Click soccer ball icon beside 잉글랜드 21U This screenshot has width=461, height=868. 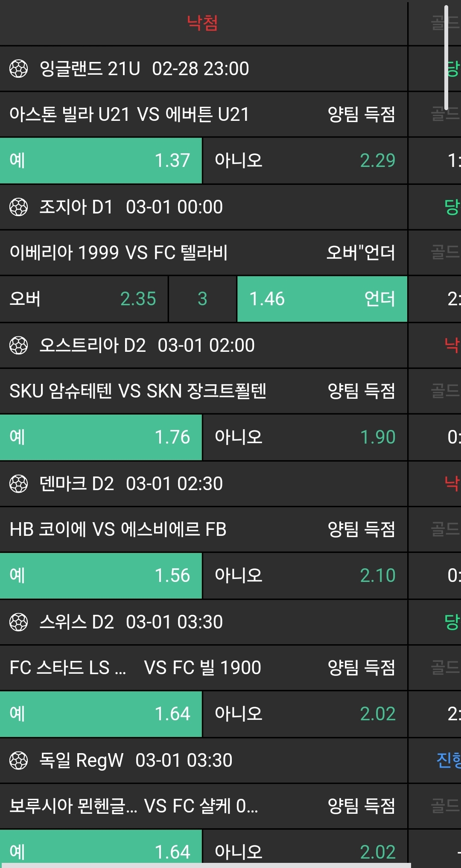click(18, 69)
